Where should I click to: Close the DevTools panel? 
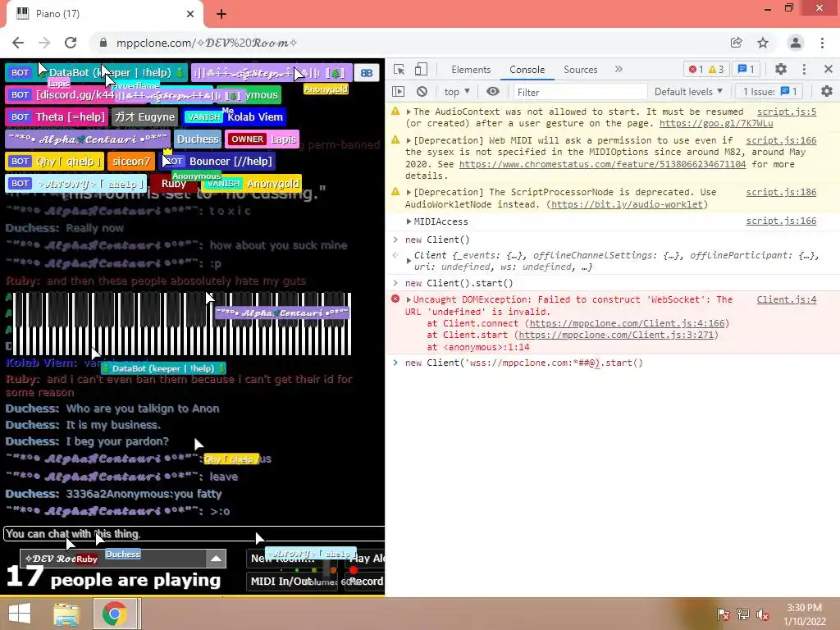click(x=829, y=69)
